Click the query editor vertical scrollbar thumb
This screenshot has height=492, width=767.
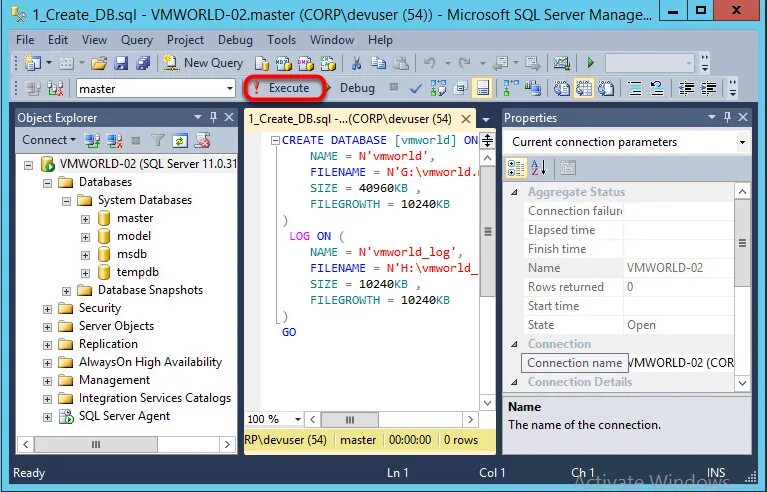(x=488, y=231)
